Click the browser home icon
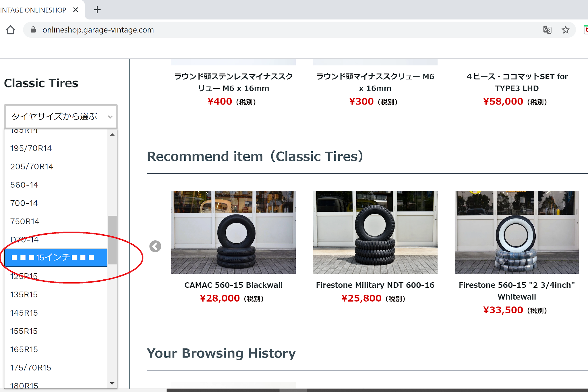The width and height of the screenshot is (588, 392). point(11,30)
